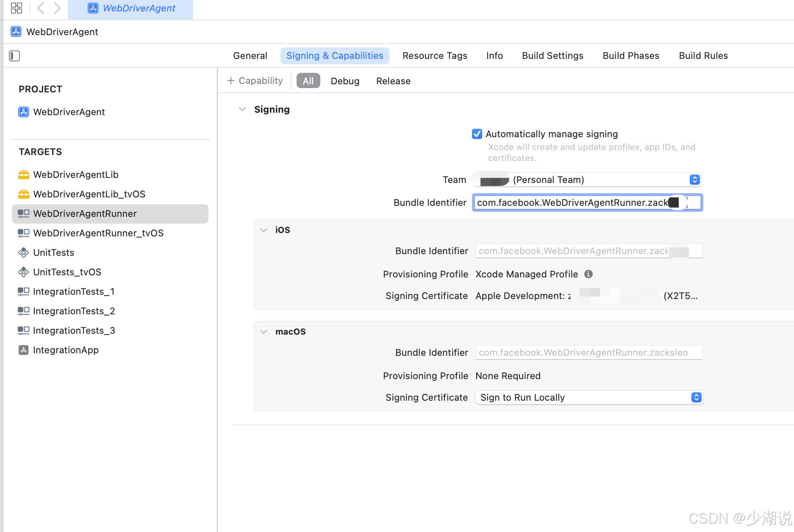The height and width of the screenshot is (532, 794).
Task: Collapse the iOS signing group
Action: (x=264, y=230)
